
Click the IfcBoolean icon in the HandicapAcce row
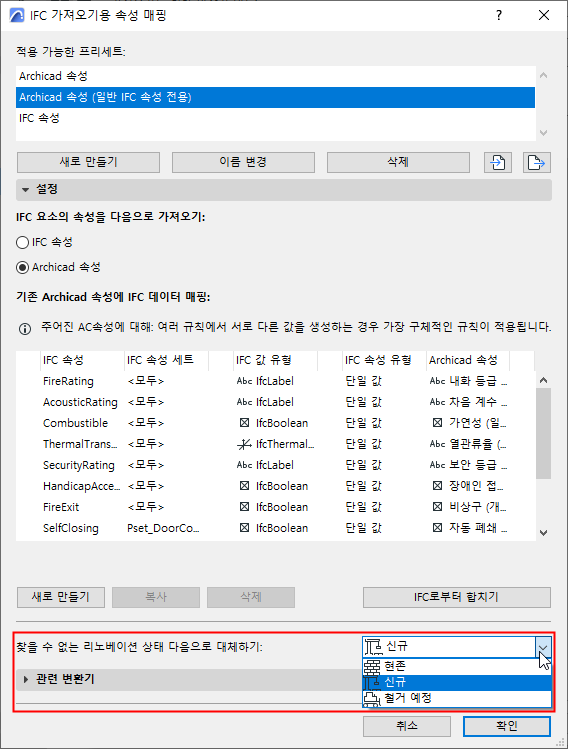click(x=244, y=486)
